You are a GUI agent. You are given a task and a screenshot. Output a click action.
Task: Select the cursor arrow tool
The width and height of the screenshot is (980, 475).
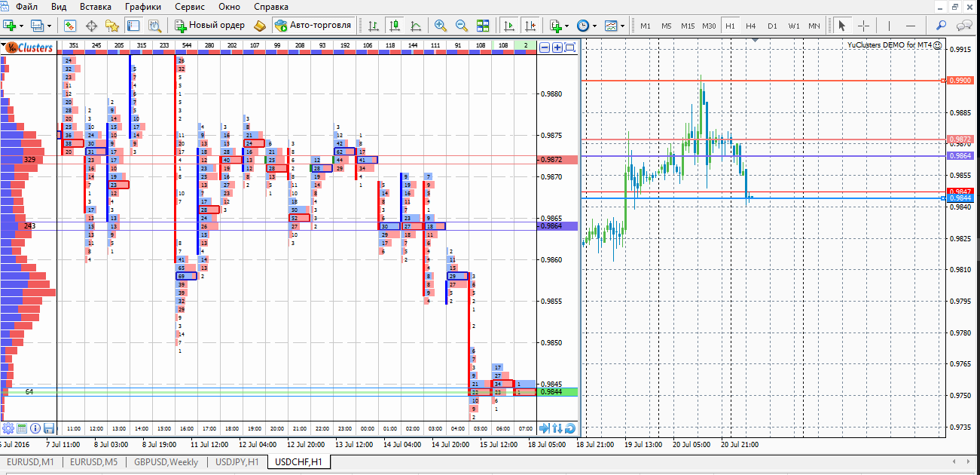(x=842, y=25)
